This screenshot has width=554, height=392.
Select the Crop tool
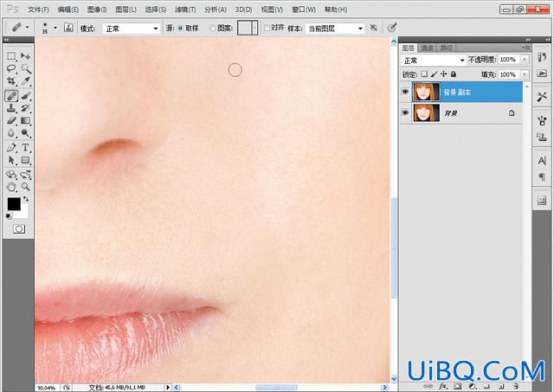pos(11,81)
